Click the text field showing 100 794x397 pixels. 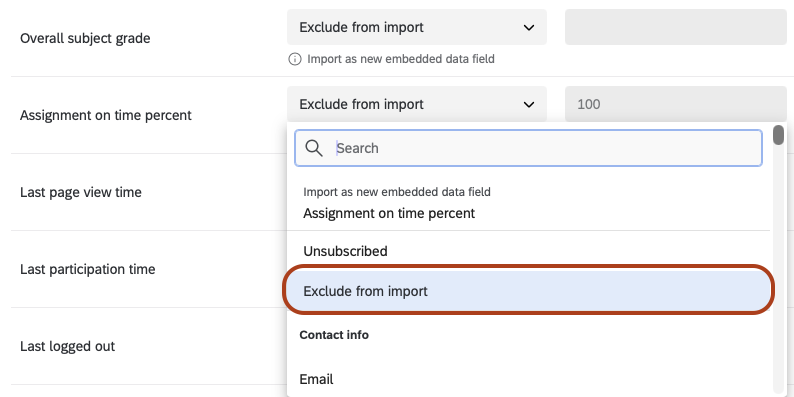point(676,104)
